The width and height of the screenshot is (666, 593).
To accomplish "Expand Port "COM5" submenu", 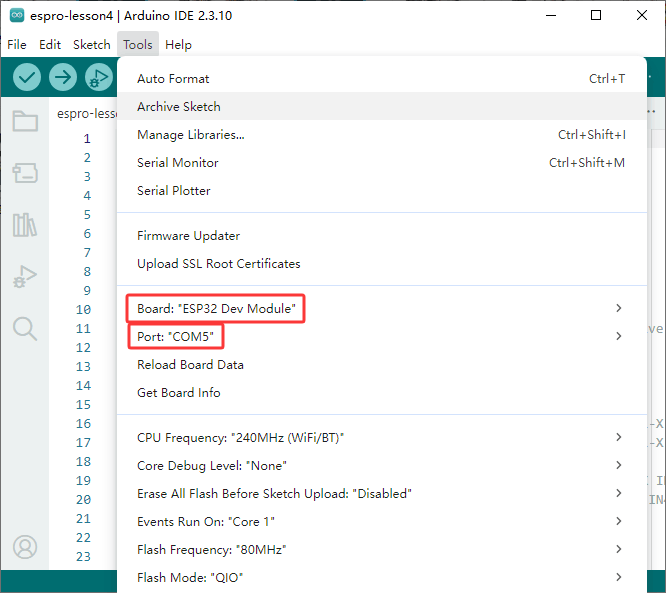I will 381,336.
